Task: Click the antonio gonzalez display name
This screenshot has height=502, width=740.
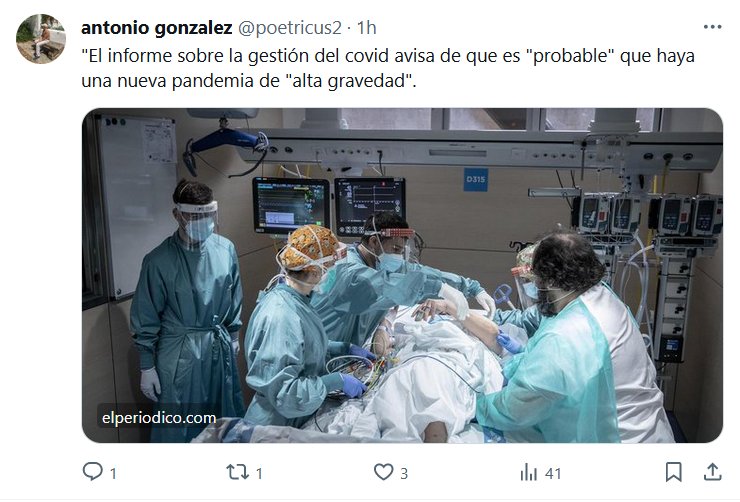Action: tap(157, 28)
